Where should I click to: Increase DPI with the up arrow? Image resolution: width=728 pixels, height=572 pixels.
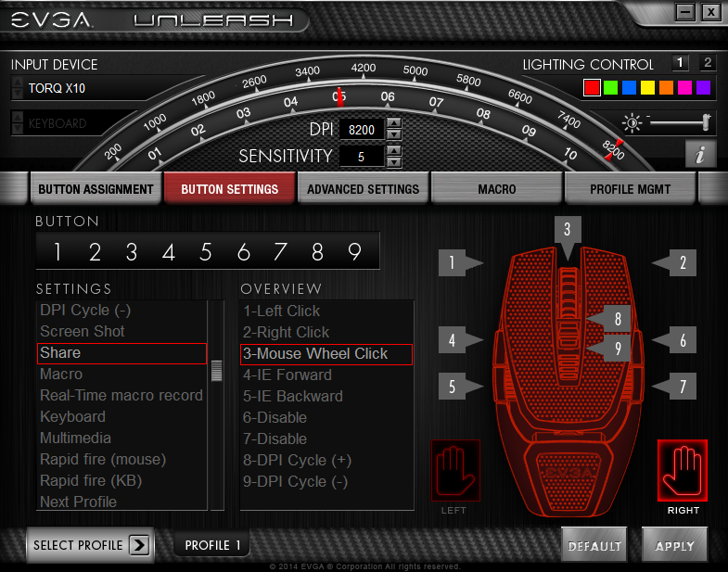pos(393,124)
